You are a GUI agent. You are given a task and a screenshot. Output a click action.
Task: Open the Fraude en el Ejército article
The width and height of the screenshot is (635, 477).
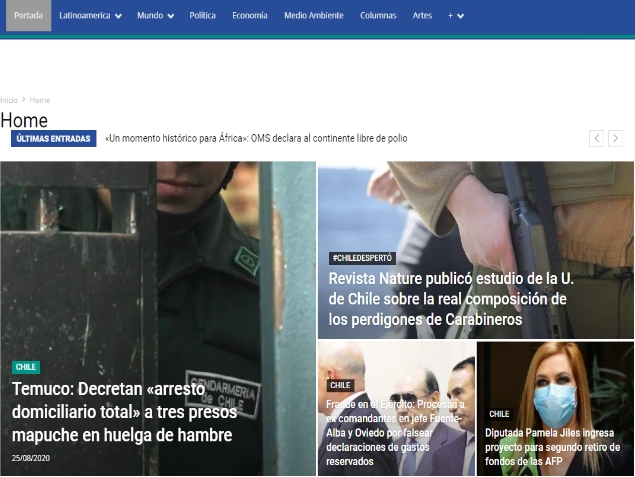(x=395, y=432)
